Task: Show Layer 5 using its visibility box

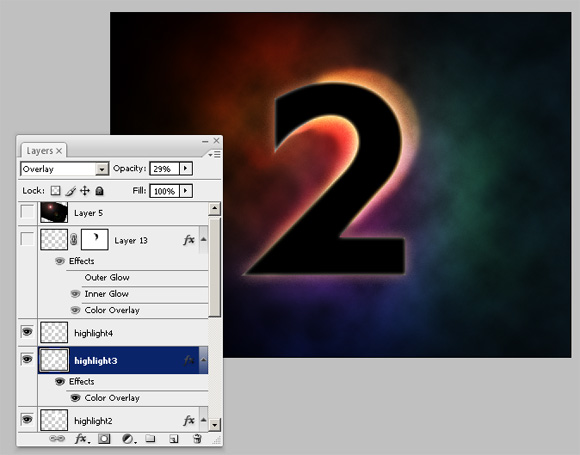Action: point(27,212)
